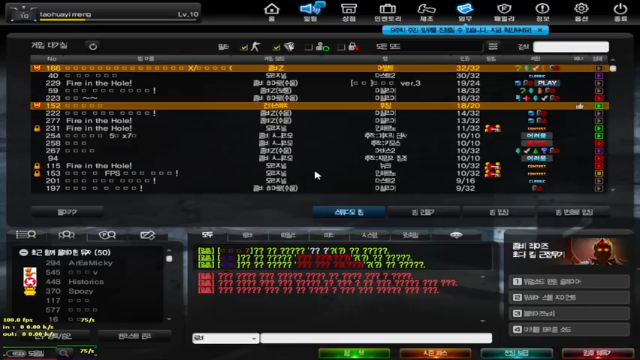Click the back button under room list
Screen dimensions: 640x360
tap(67, 212)
